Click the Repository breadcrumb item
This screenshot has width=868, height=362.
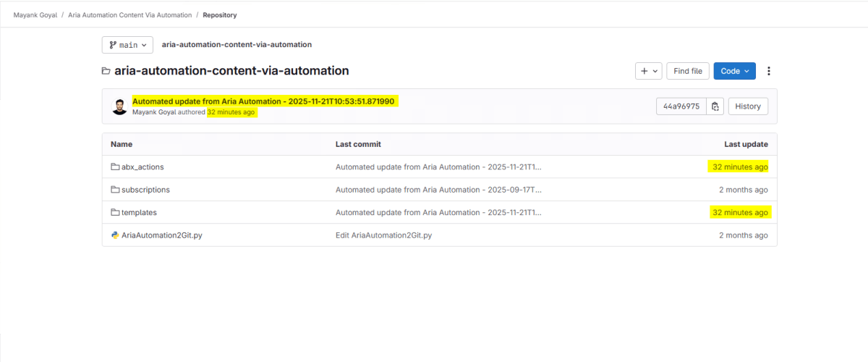pos(220,14)
